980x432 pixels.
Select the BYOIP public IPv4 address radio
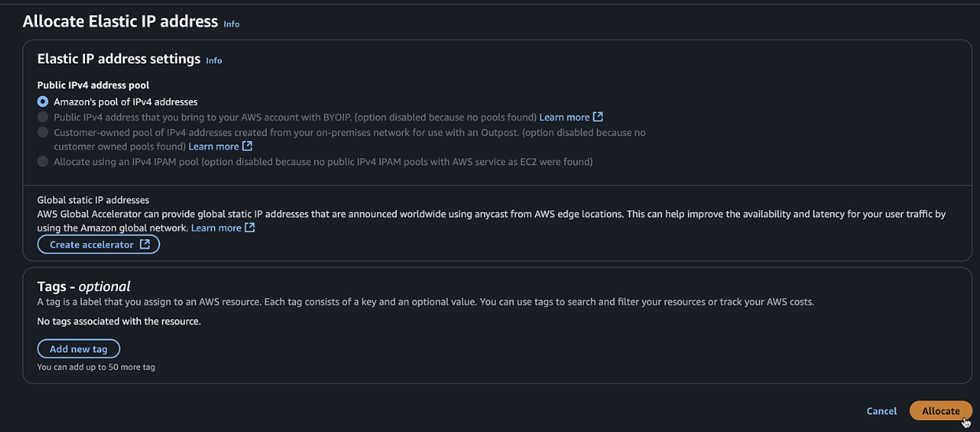[43, 116]
